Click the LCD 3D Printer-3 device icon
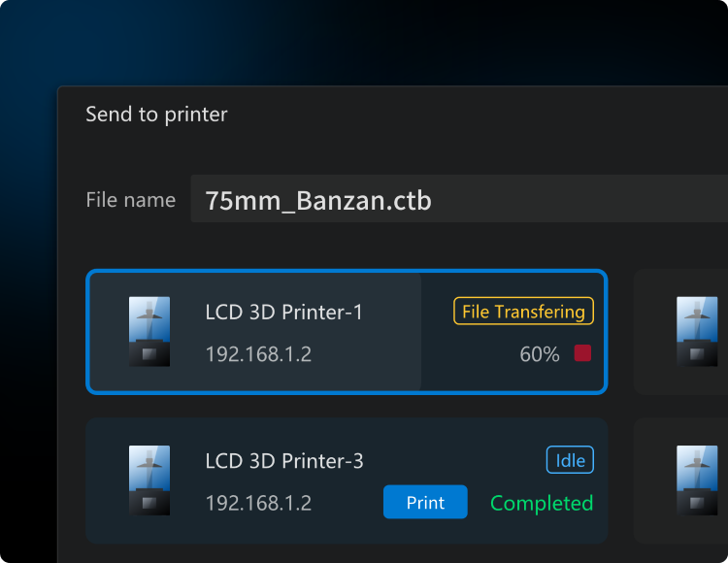The width and height of the screenshot is (728, 563). tap(149, 480)
